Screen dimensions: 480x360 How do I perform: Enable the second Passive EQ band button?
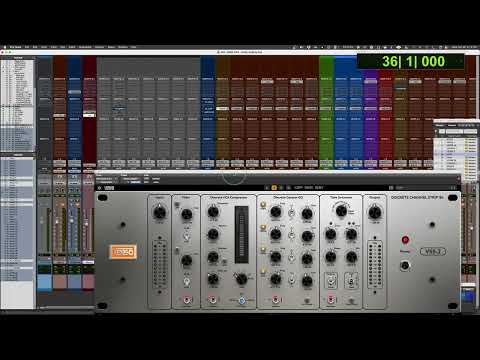coord(263,228)
